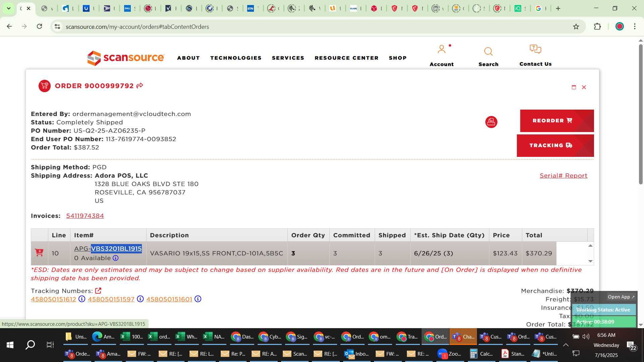Go back in browser history
This screenshot has height=362, width=644.
(x=9, y=26)
